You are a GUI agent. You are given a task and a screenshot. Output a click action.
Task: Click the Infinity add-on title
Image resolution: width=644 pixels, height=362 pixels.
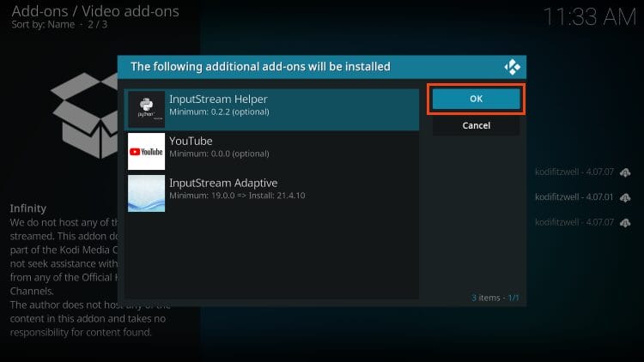(28, 208)
